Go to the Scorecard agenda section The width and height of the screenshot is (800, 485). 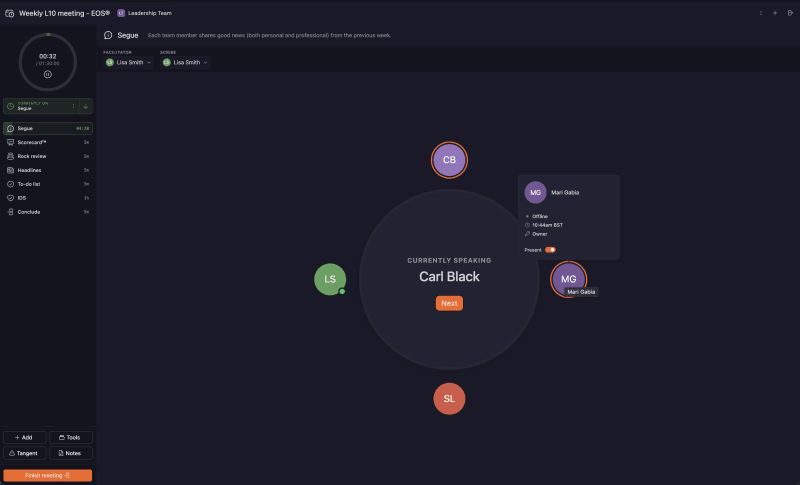(x=47, y=142)
